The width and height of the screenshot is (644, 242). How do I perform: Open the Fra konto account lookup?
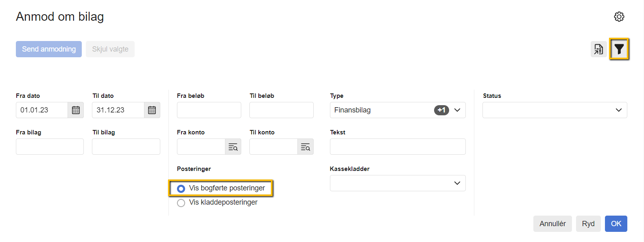click(x=233, y=147)
